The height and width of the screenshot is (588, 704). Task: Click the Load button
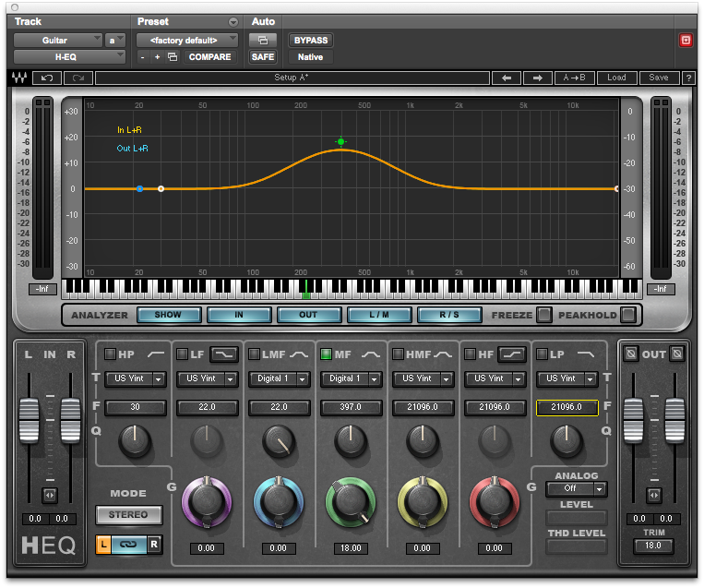617,78
